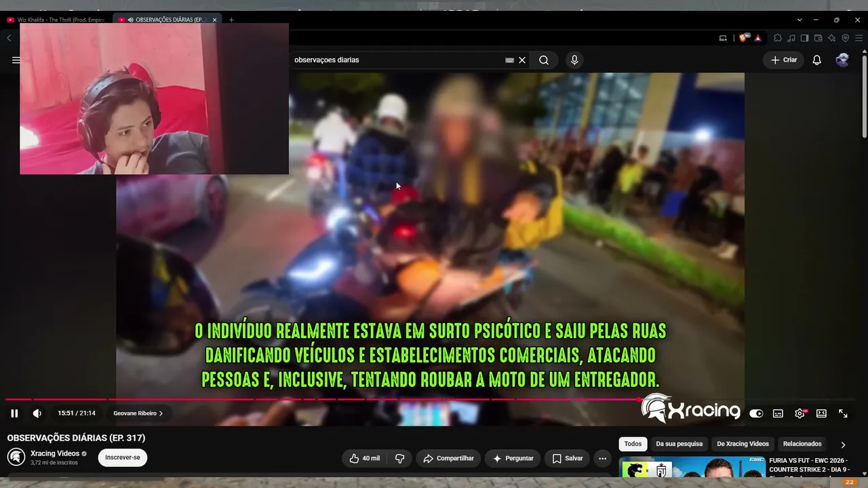This screenshot has width=868, height=488.
Task: Open the browser extensions puzzle icon
Action: pyautogui.click(x=778, y=38)
